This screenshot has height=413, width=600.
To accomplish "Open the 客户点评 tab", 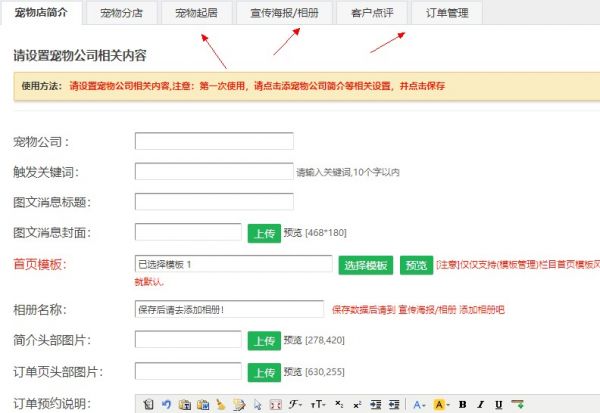I will pyautogui.click(x=372, y=13).
